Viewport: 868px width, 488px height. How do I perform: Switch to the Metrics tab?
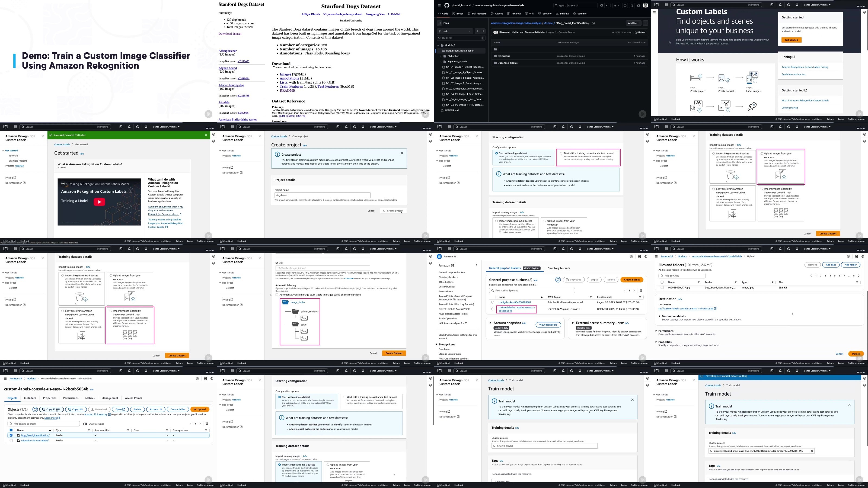[x=90, y=398]
